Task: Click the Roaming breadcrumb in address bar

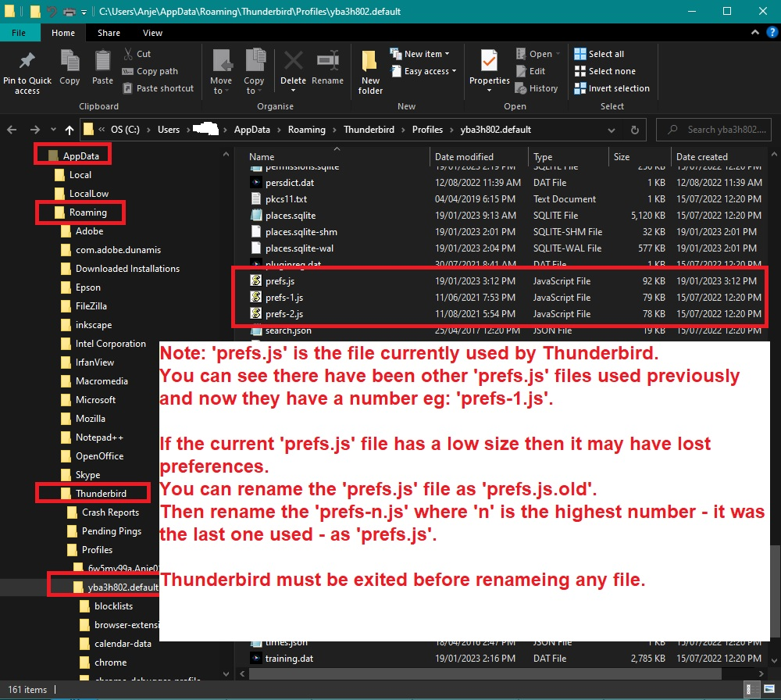Action: coord(306,130)
